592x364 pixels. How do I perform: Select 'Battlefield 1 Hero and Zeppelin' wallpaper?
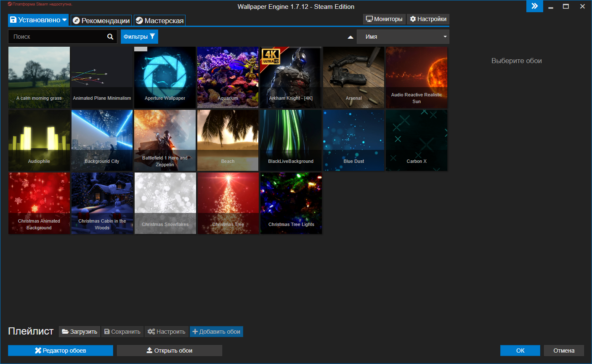coord(165,141)
